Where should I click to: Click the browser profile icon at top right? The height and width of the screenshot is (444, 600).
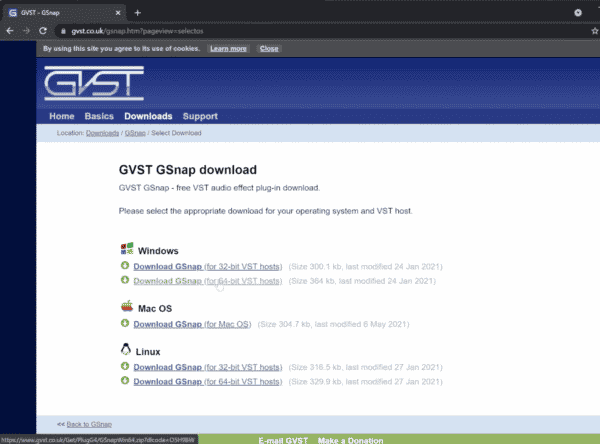[578, 13]
